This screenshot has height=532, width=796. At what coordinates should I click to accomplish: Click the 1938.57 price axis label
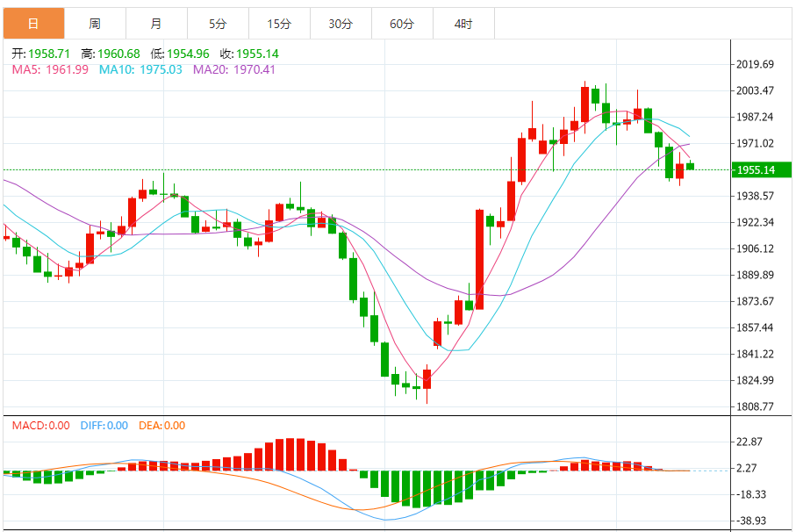[x=755, y=196]
